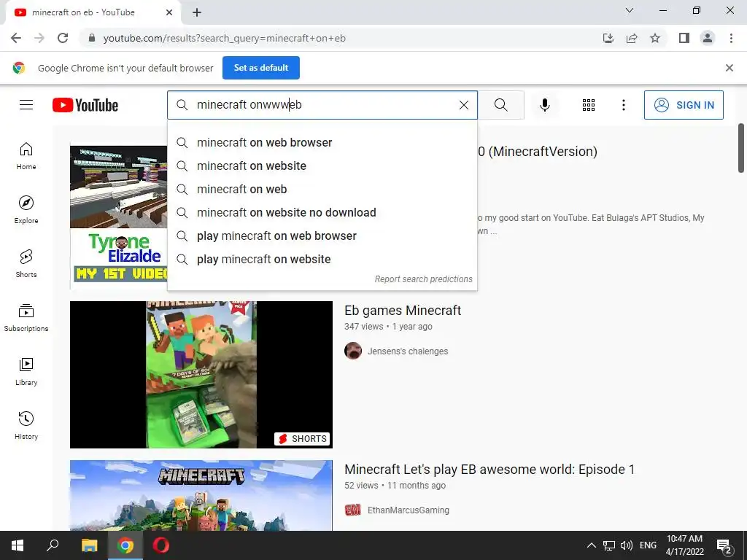Expand the tab search chevron

coord(630,10)
